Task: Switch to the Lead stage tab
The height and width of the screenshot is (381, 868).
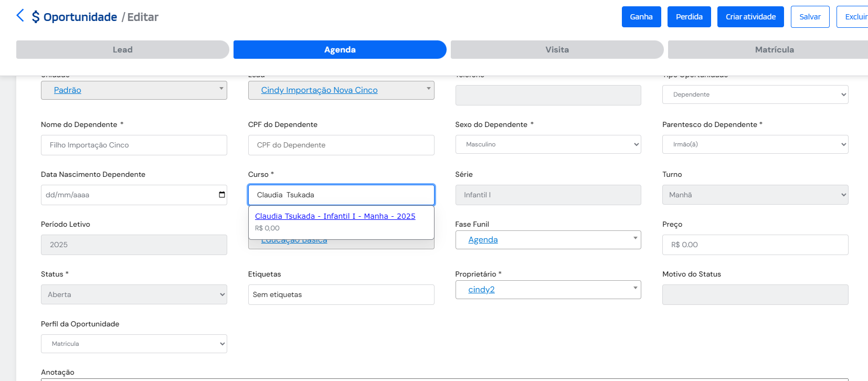Action: click(x=123, y=50)
